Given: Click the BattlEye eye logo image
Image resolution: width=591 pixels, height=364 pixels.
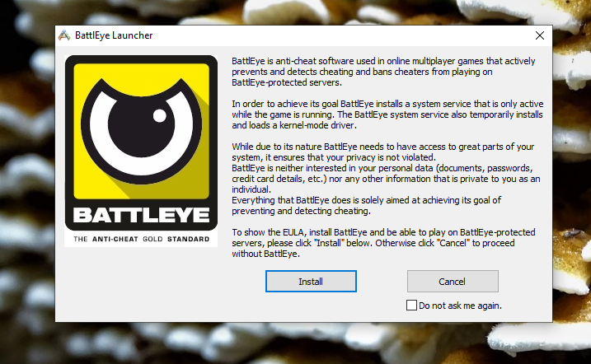Looking at the screenshot, I should pos(141,151).
